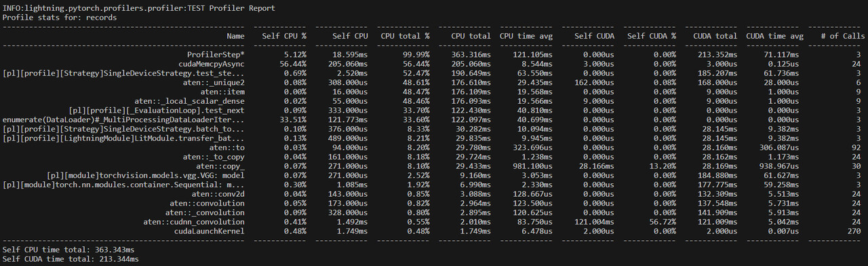868x266 pixels.
Task: Click 'enumerate(DataLoader)#_MultiProcessingDataLoaderIter...' row name
Action: pyautogui.click(x=124, y=119)
